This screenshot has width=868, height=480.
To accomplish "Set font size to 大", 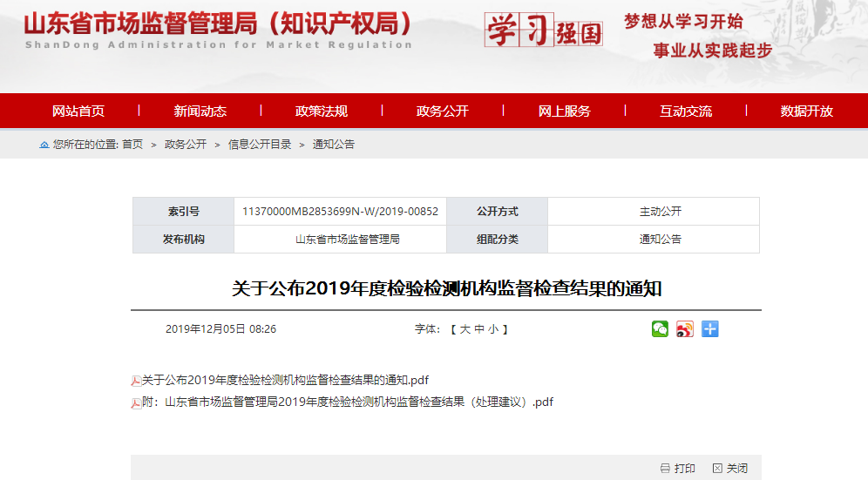I will pyautogui.click(x=465, y=329).
